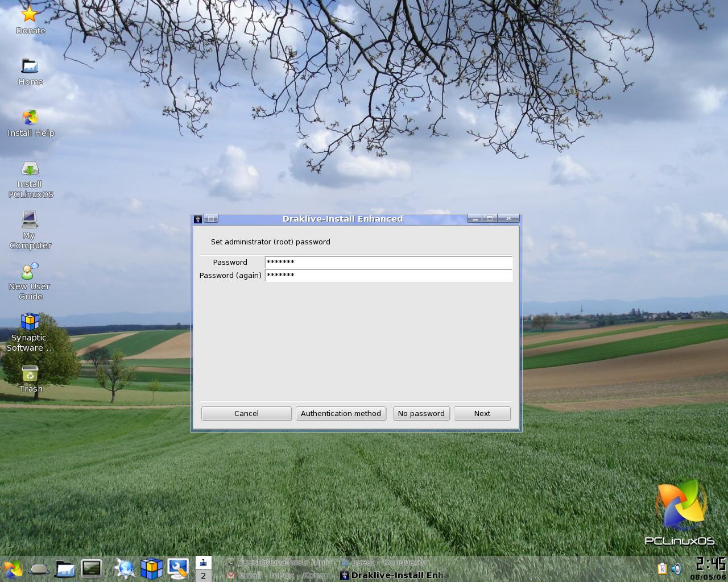Viewport: 728px width, 582px height.
Task: Click the 08/05/06 date under the clock
Action: [x=708, y=577]
